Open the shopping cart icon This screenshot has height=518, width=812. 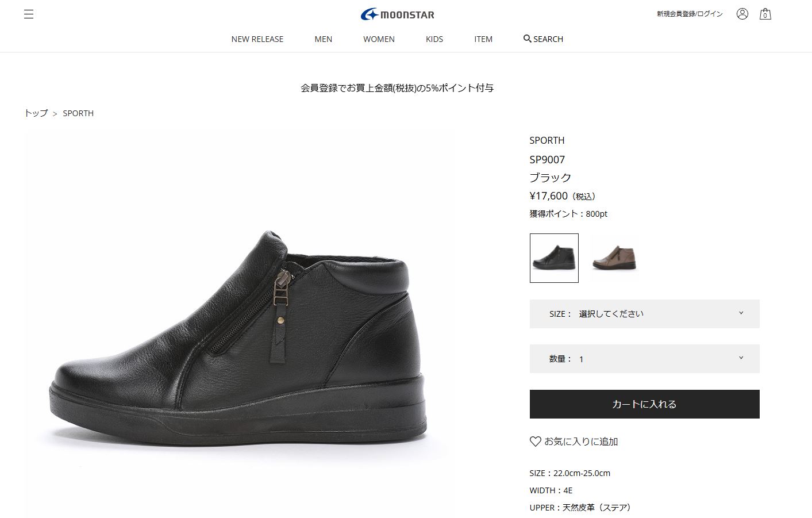pyautogui.click(x=765, y=14)
